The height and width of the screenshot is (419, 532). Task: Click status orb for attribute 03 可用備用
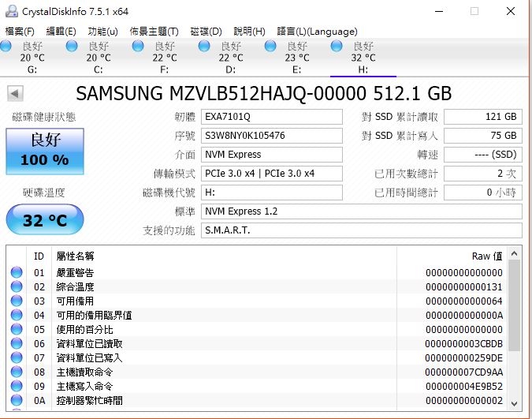(x=17, y=301)
